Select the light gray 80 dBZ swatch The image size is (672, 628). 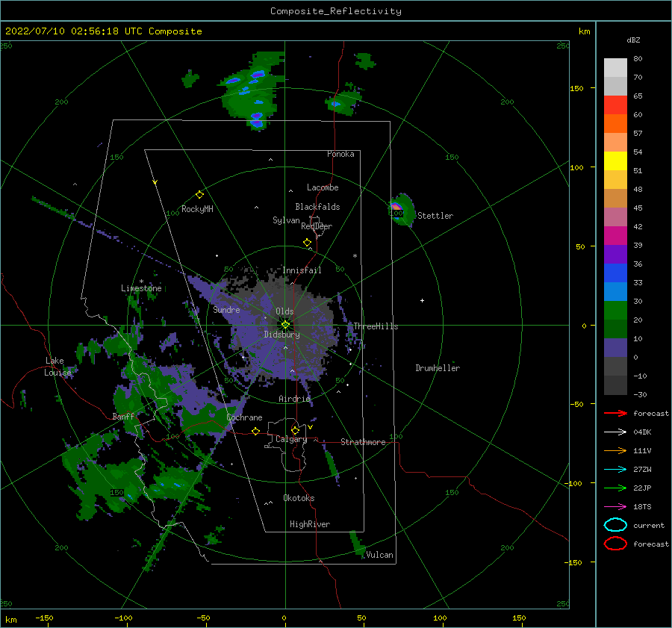[615, 68]
